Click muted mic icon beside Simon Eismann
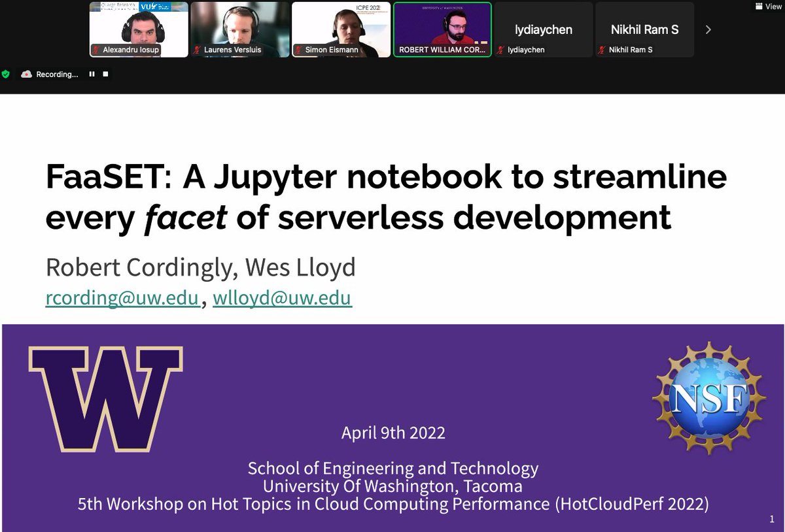This screenshot has height=532, width=785. pyautogui.click(x=299, y=50)
